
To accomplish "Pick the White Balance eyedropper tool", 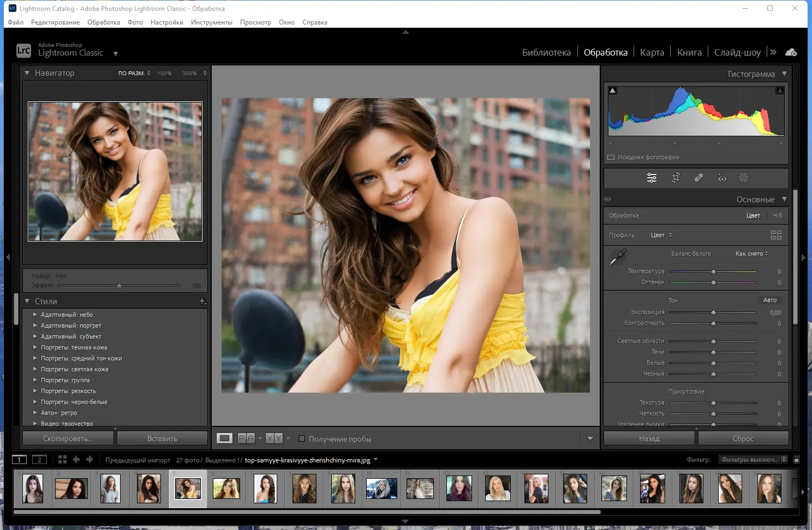I will coord(617,257).
